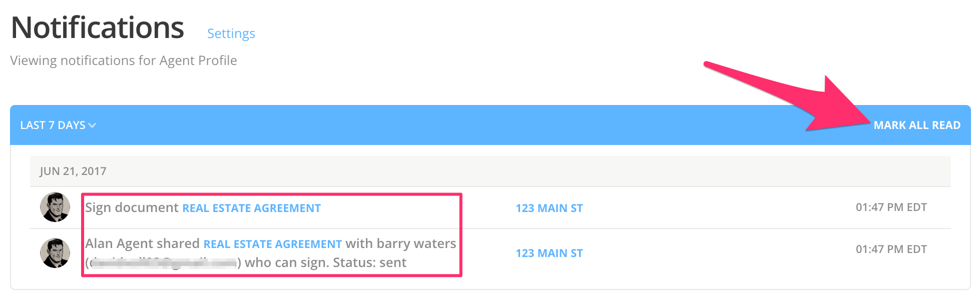Select MARK ALL READ
The height and width of the screenshot is (302, 980).
coord(917,125)
